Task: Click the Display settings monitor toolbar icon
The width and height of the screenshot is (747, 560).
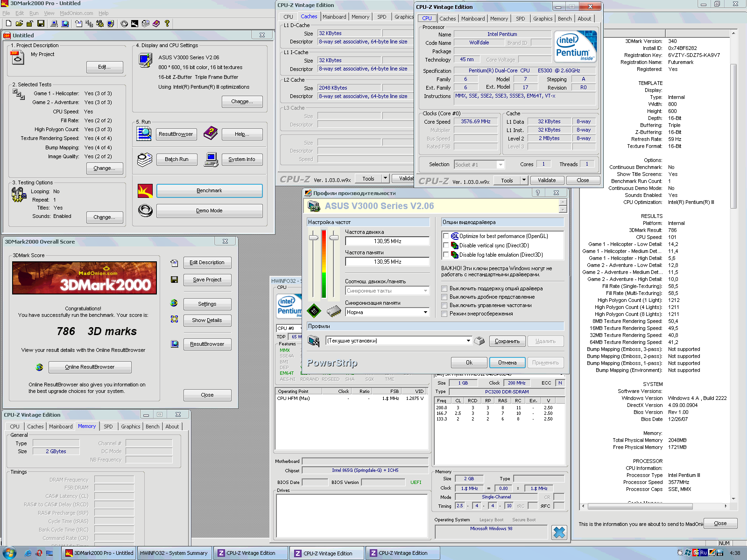Action: pos(111,23)
